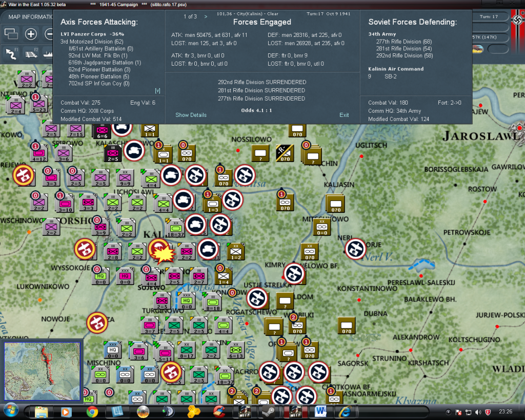525x420 pixels.
Task: Open Microsoft Word from taskbar
Action: point(320,411)
